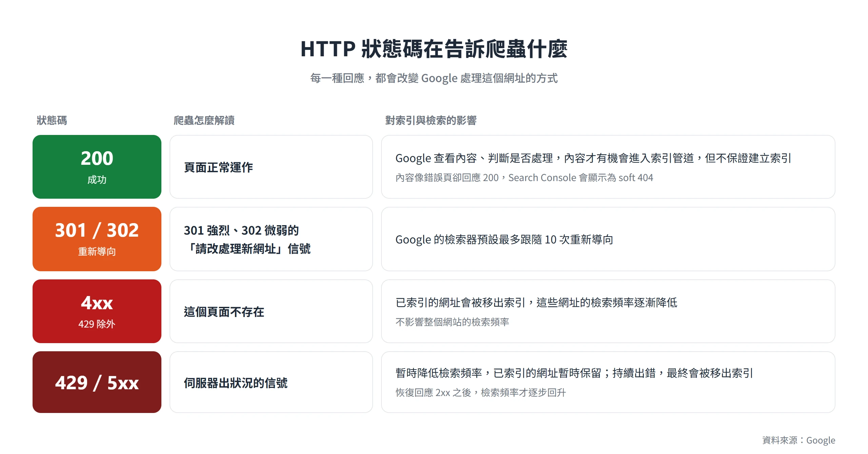Click the note mentioning 'soft 404'
This screenshot has height=454, width=868.
(x=524, y=178)
